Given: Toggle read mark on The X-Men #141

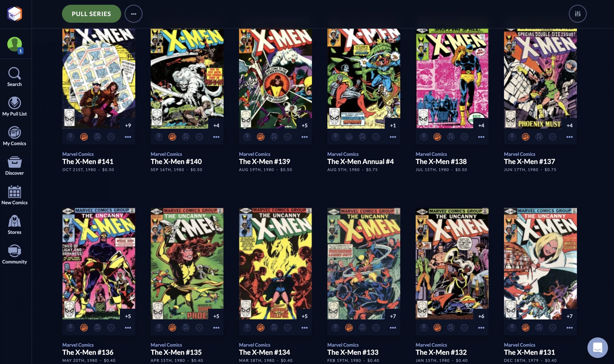Looking at the screenshot, I should [97, 137].
